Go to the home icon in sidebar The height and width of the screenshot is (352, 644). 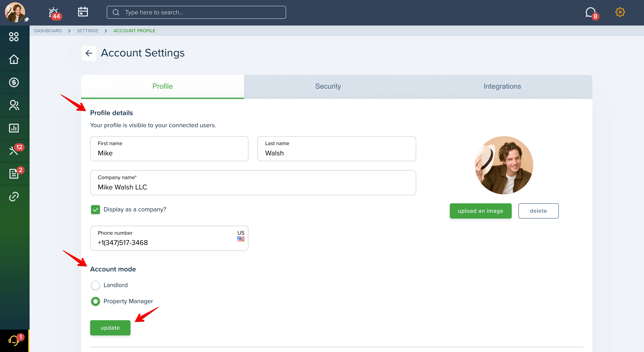pyautogui.click(x=14, y=59)
